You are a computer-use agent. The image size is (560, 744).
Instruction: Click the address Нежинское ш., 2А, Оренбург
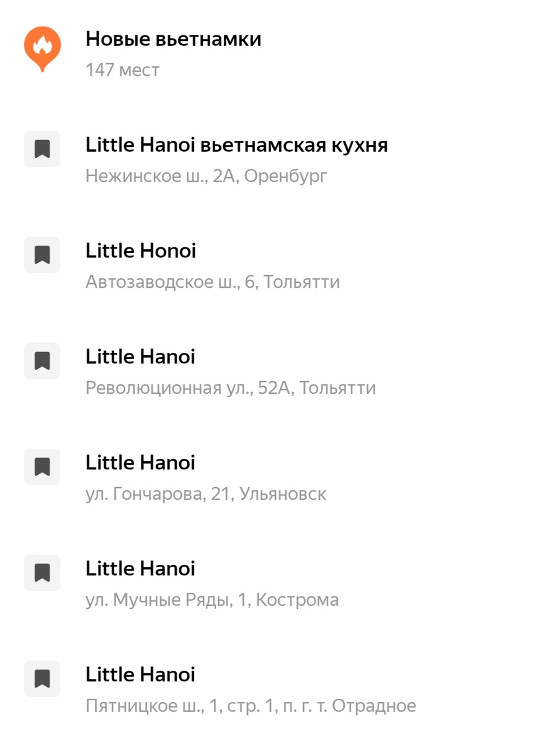coord(205,175)
